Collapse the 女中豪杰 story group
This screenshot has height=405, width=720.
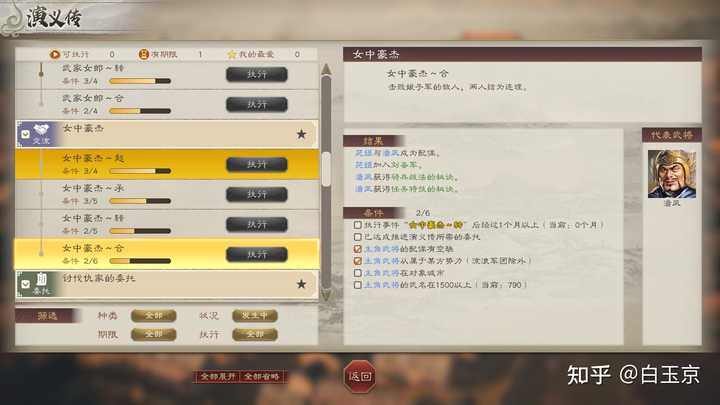click(25, 134)
